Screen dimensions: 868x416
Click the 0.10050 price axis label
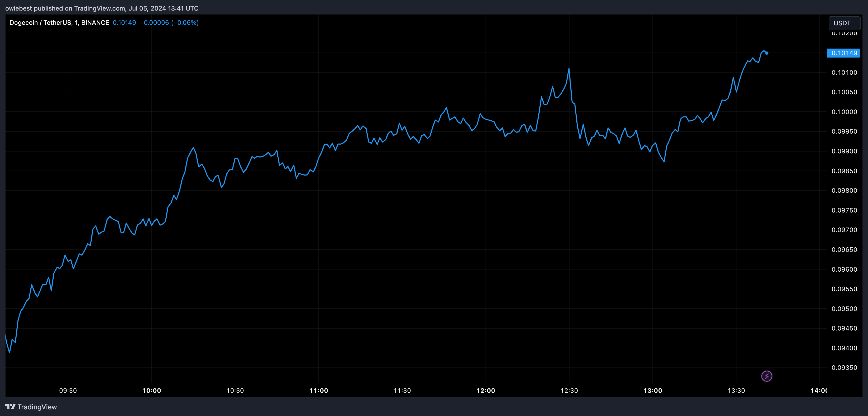[844, 92]
